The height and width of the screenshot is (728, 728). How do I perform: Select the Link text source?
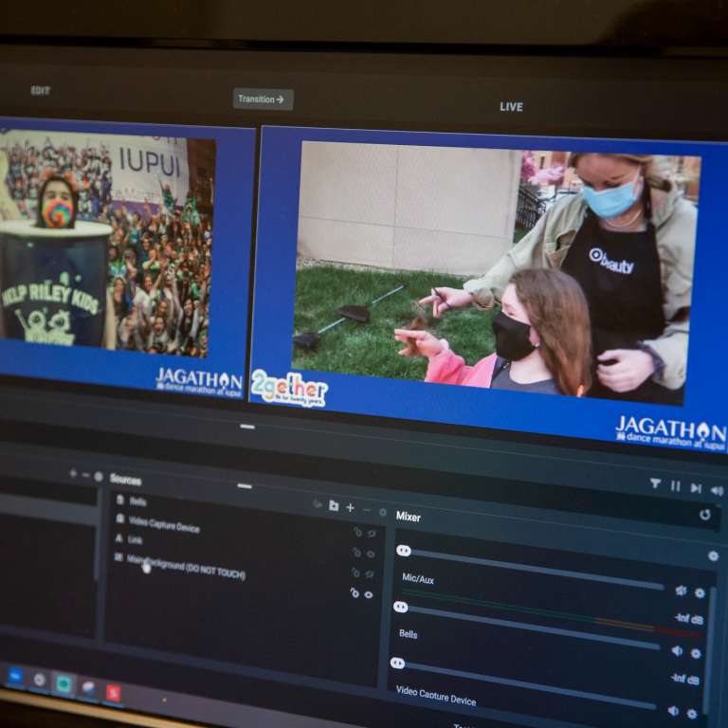135,539
